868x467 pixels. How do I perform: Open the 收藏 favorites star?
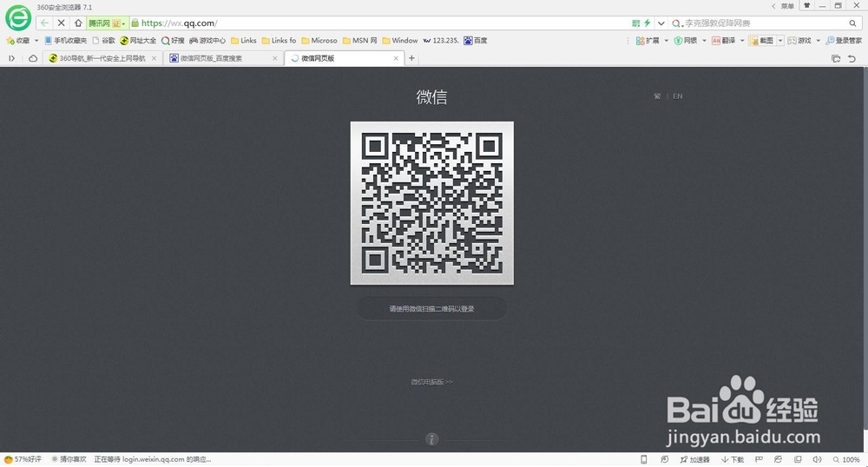pyautogui.click(x=18, y=41)
